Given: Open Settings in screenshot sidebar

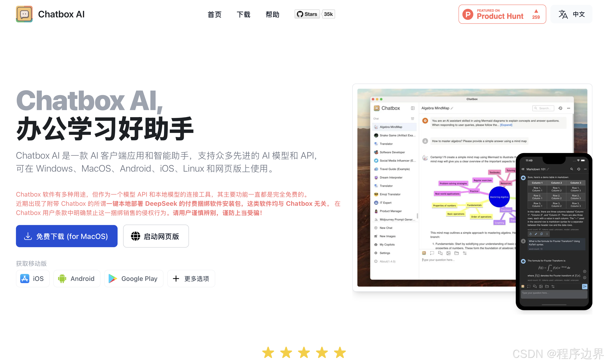Looking at the screenshot, I should (x=382, y=253).
